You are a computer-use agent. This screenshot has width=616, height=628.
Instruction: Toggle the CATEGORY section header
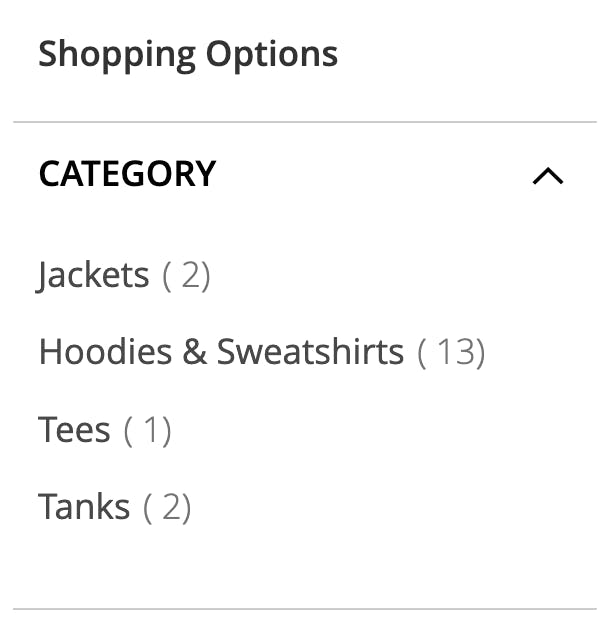(x=305, y=174)
